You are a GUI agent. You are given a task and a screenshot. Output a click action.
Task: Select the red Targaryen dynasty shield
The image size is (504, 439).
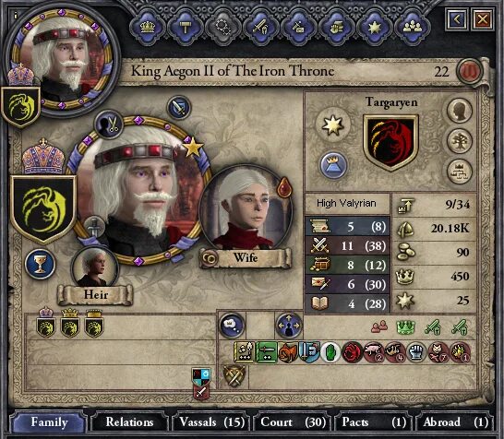click(x=390, y=143)
